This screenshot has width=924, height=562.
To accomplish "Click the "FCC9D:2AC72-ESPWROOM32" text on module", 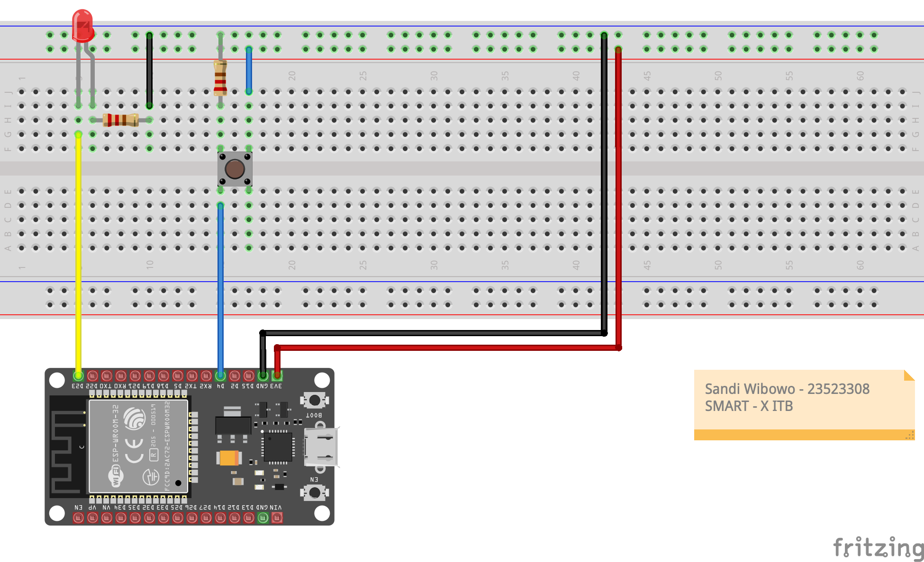I will click(x=167, y=446).
